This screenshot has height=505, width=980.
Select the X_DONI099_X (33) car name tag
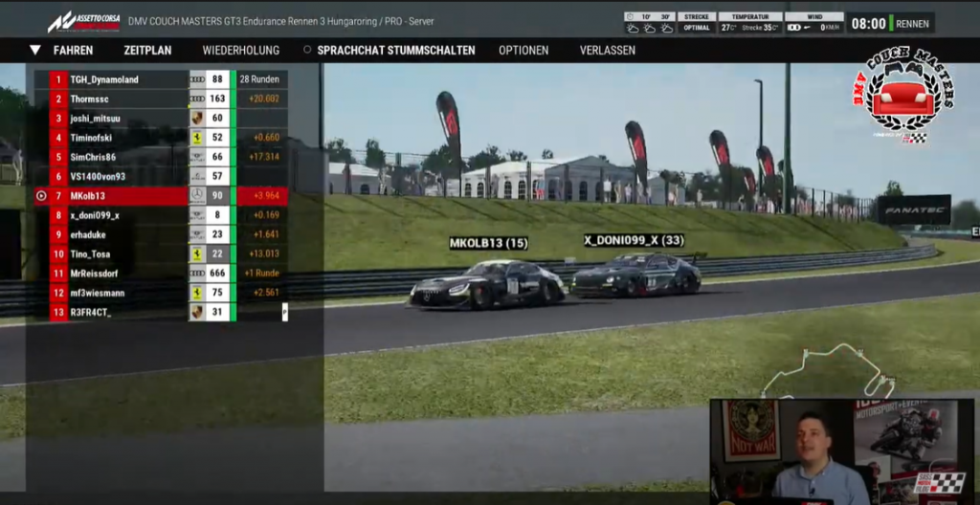tap(634, 240)
